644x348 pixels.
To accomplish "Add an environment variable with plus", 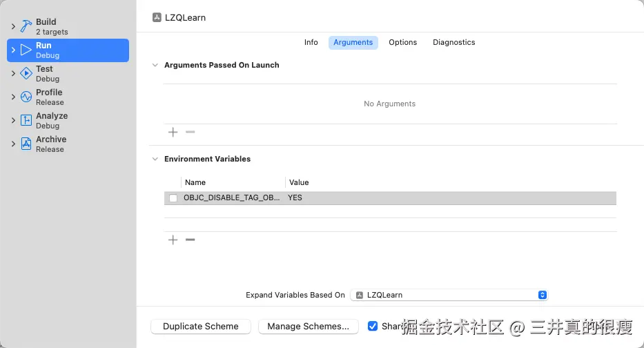I will tap(173, 240).
